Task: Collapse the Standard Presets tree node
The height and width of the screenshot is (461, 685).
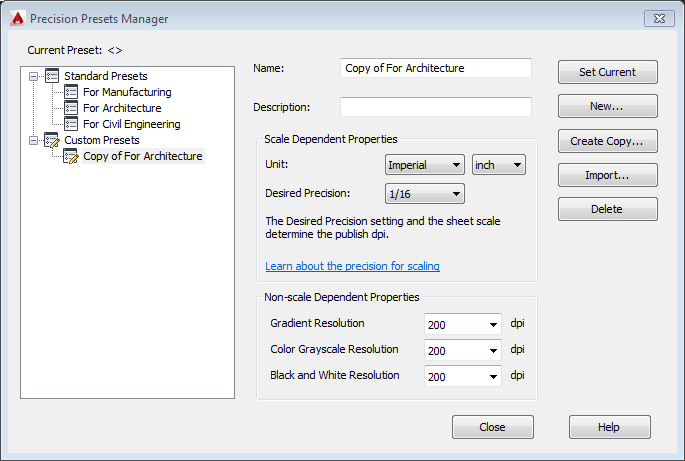Action: [x=35, y=76]
